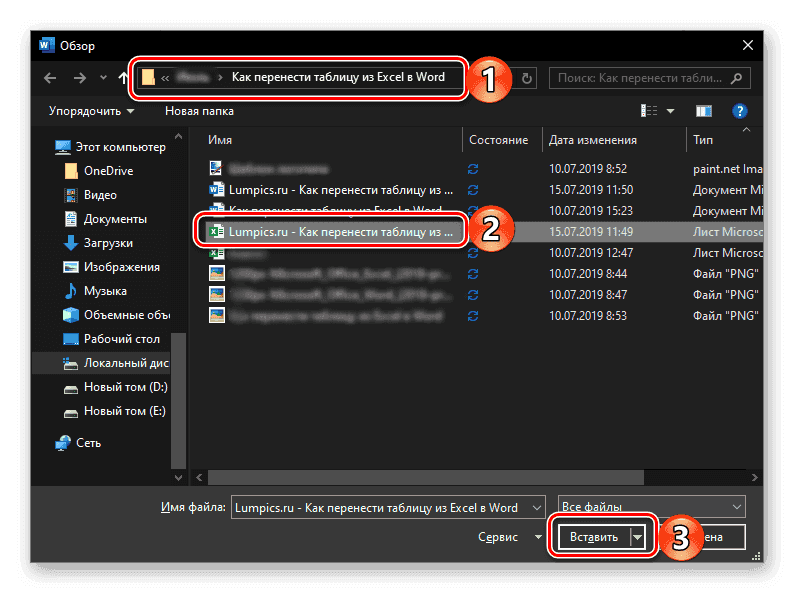This screenshot has width=794, height=593.
Task: Go forward with the right arrow button
Action: point(80,78)
